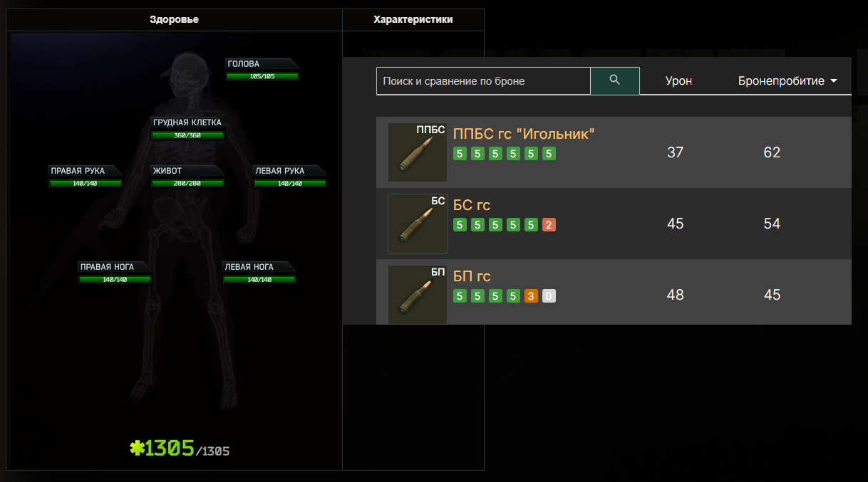This screenshot has height=482, width=868.
Task: Click the ГРУДНАЯ КЛЕТКА health bar 360/360
Action: point(187,135)
